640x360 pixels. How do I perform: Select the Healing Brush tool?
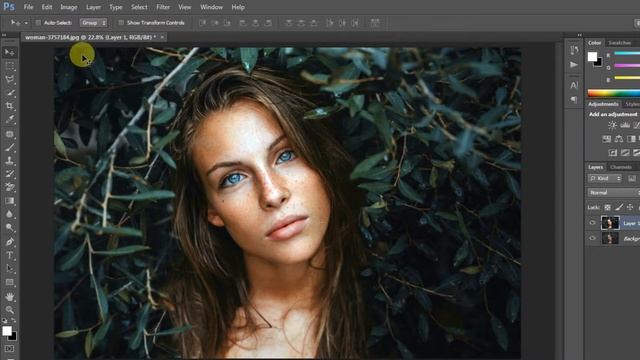[x=10, y=134]
